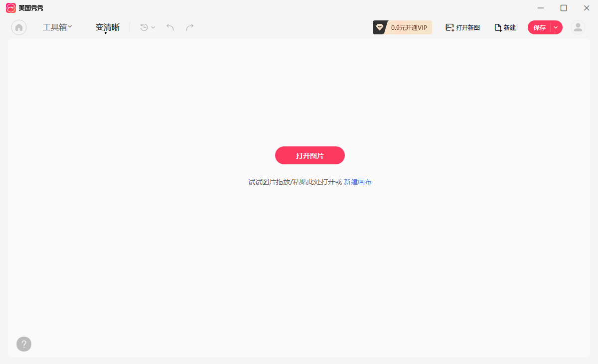Redo with the right arrow icon
598x364 pixels.
pyautogui.click(x=190, y=27)
